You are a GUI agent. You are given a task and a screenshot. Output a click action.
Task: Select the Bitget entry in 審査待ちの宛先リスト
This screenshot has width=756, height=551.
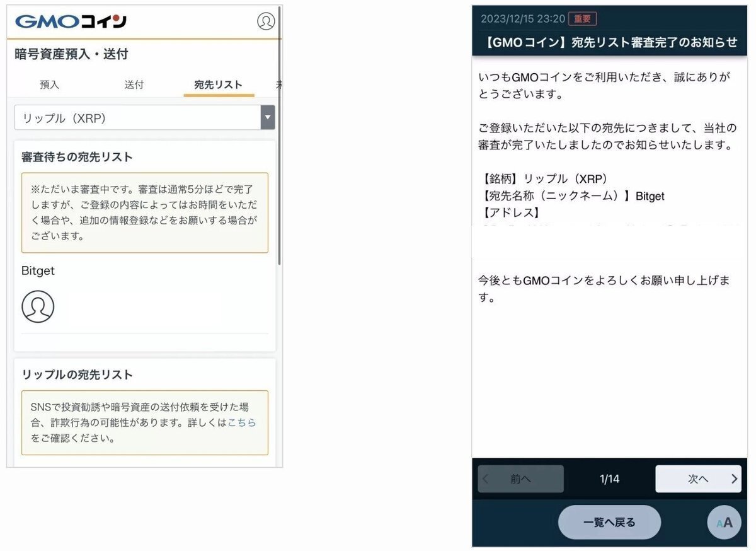pyautogui.click(x=38, y=271)
